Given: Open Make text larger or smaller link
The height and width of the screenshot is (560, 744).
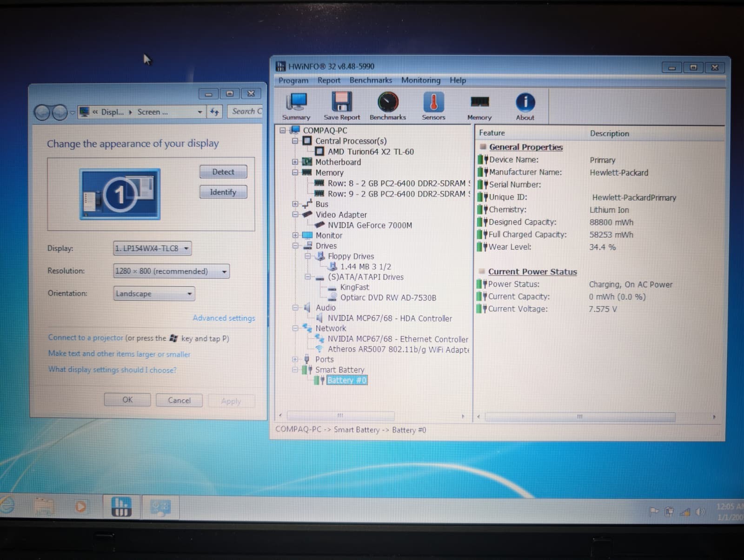Looking at the screenshot, I should [119, 354].
